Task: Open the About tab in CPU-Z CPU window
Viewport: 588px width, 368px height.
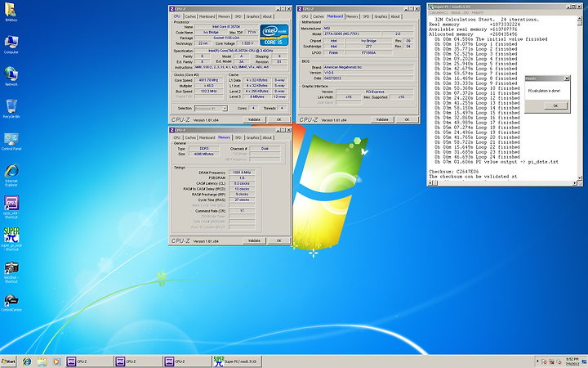Action: 267,16
